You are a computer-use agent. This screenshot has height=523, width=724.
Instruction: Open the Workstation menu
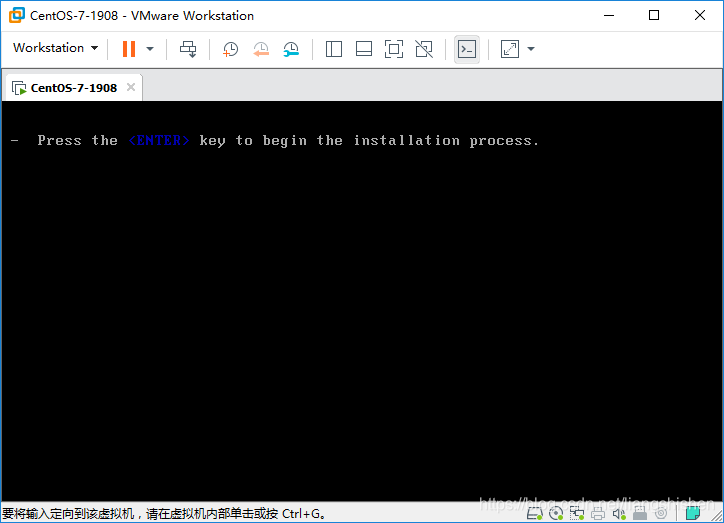55,48
